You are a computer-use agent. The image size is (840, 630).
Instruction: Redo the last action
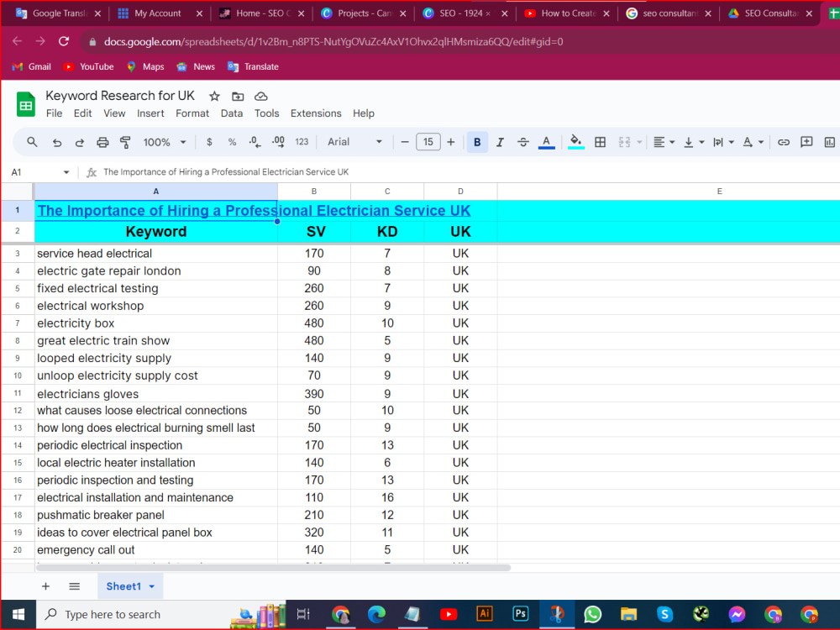79,142
